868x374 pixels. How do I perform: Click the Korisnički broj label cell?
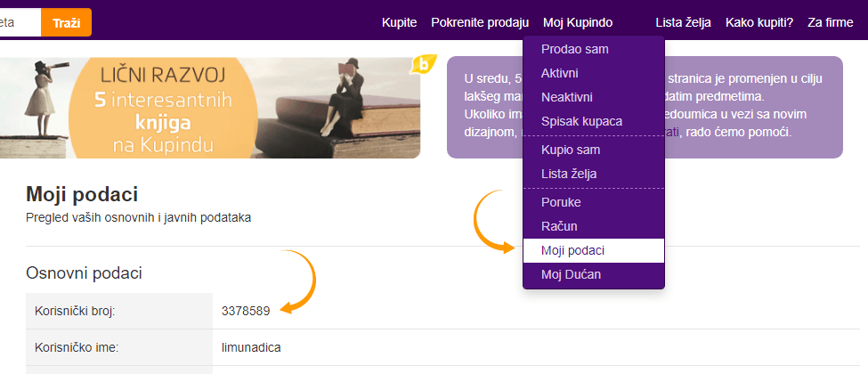tap(119, 311)
